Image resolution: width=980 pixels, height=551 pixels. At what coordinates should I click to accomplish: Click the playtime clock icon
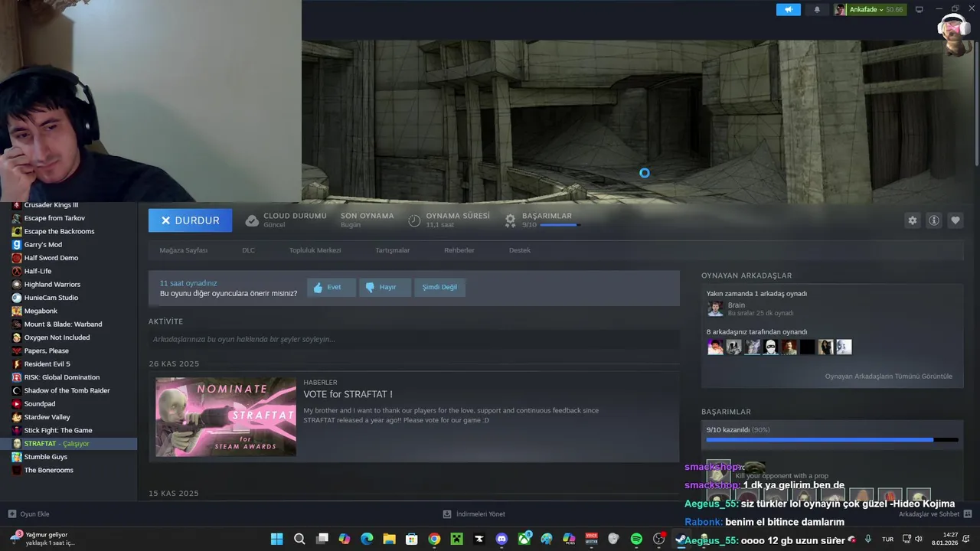click(414, 220)
